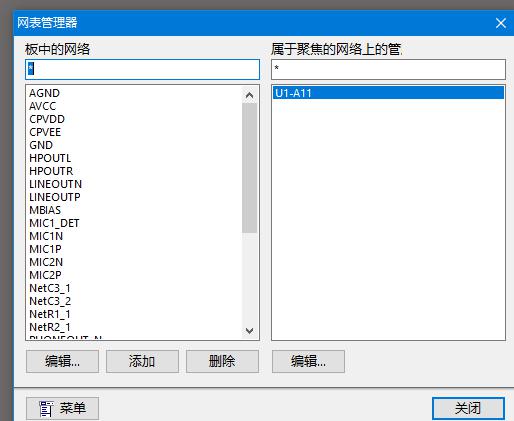Screen dimensions: 514x421
Task: Select the HPOUTL net
Action: pyautogui.click(x=50, y=158)
